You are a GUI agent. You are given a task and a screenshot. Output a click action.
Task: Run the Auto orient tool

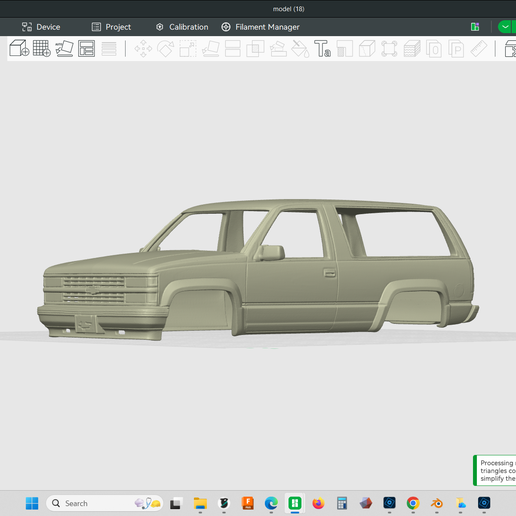point(64,49)
